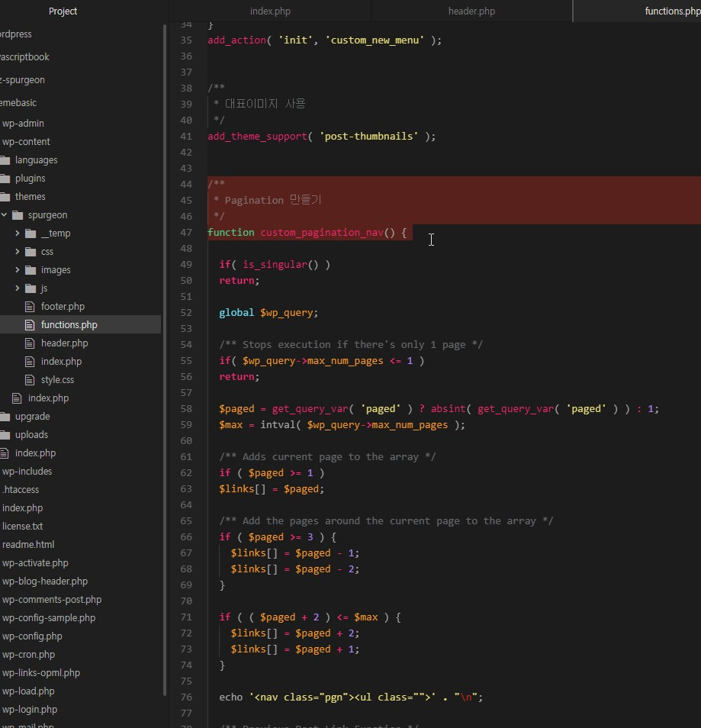Click the css folder icon
This screenshot has width=701, height=728.
click(31, 252)
